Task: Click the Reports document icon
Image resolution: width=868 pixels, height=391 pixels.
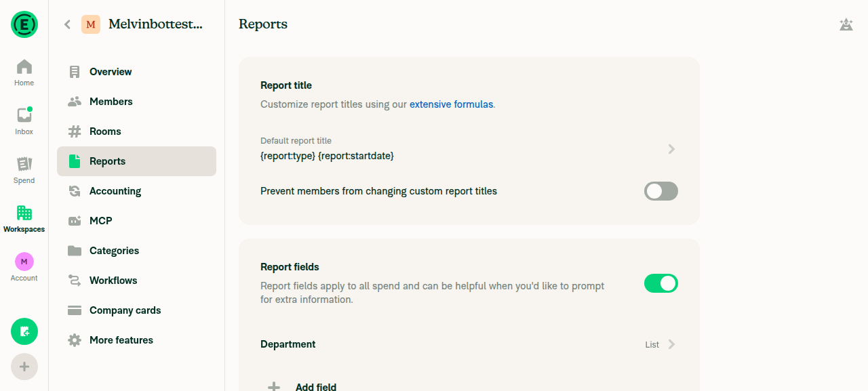Action: [x=75, y=161]
